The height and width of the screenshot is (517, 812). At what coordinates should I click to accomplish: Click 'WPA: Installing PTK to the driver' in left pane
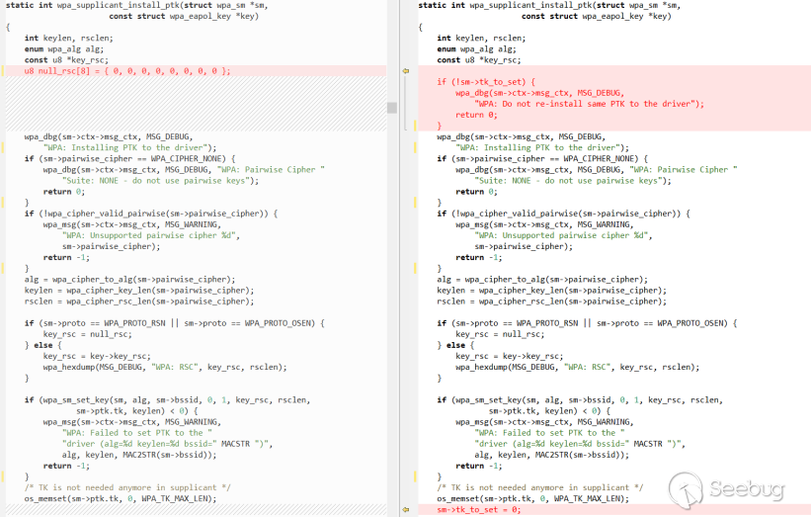127,147
